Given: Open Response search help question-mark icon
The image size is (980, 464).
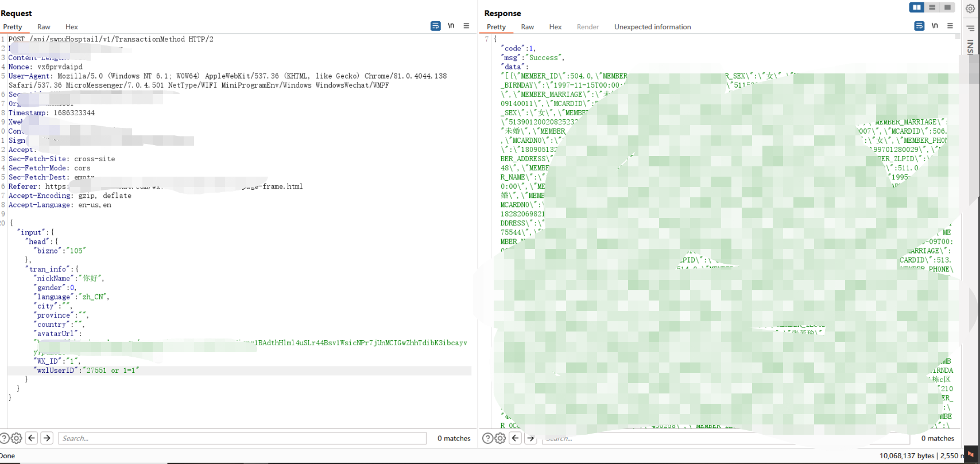Looking at the screenshot, I should coord(487,438).
